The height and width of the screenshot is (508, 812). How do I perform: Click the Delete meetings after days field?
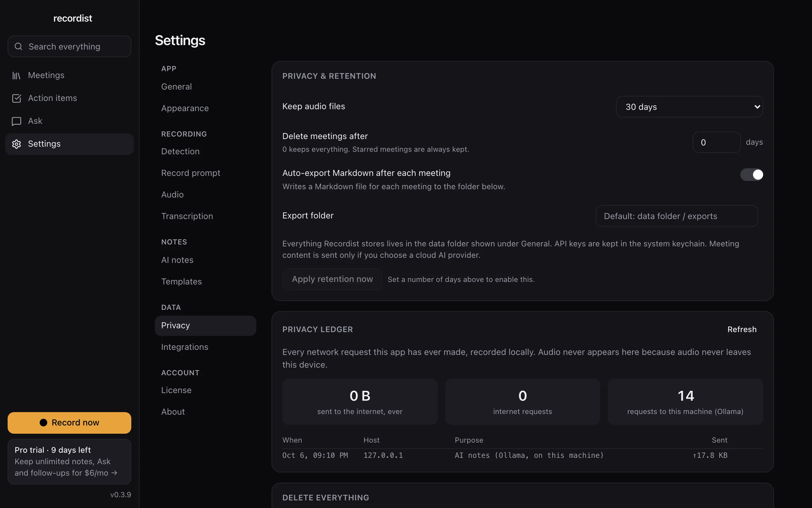click(717, 143)
